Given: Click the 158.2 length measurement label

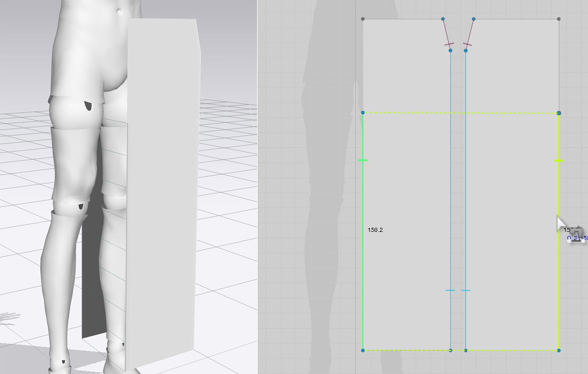Looking at the screenshot, I should click(375, 230).
